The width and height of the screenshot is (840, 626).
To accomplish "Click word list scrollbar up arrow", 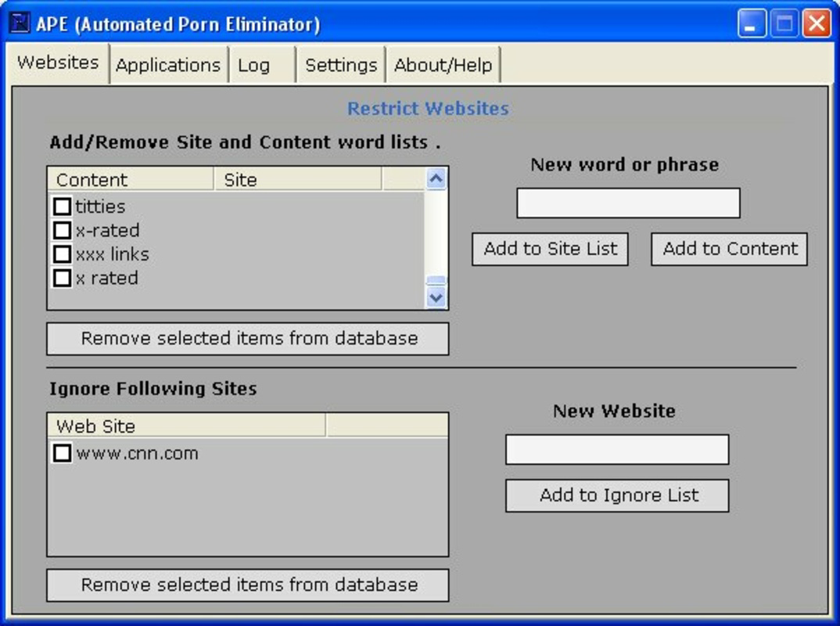I will 436,179.
